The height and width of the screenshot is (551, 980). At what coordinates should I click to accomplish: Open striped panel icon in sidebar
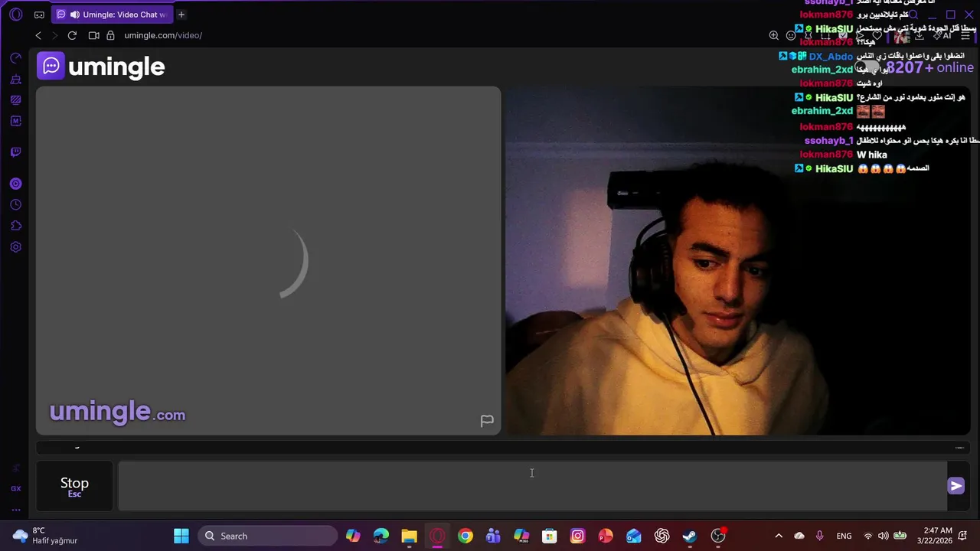pyautogui.click(x=15, y=99)
